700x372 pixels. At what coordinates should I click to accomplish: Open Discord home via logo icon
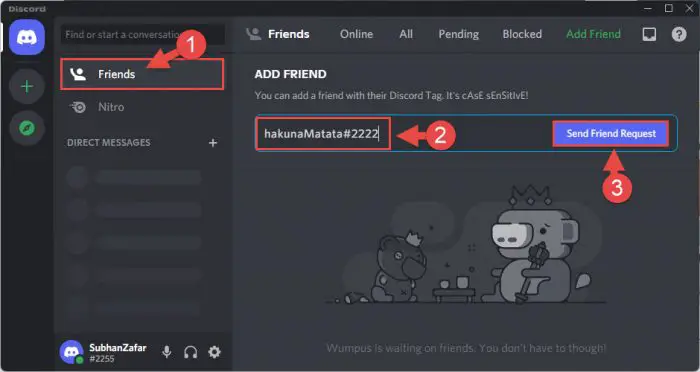click(x=27, y=38)
